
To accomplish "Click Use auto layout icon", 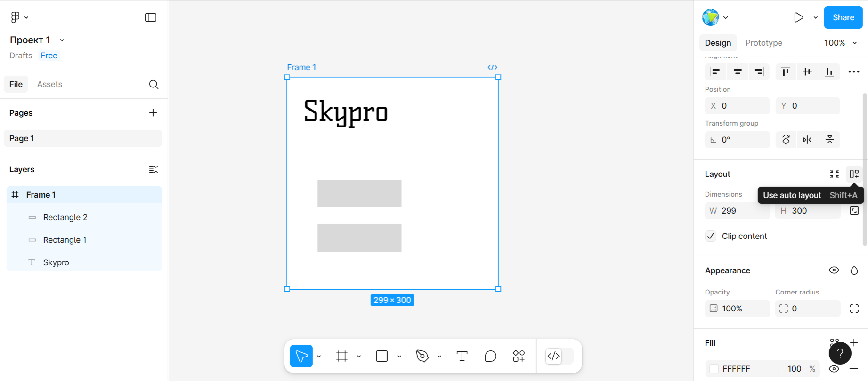I will [x=854, y=174].
